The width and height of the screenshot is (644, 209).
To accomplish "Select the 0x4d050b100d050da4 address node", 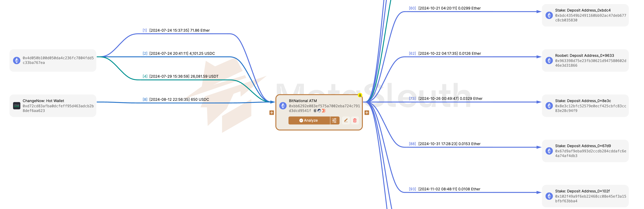I will 53,60.
